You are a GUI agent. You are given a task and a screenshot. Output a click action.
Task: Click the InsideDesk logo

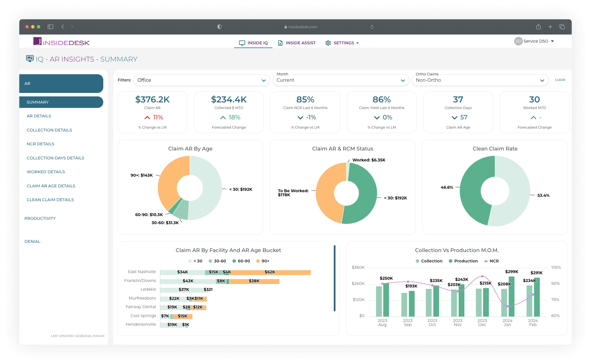(61, 42)
